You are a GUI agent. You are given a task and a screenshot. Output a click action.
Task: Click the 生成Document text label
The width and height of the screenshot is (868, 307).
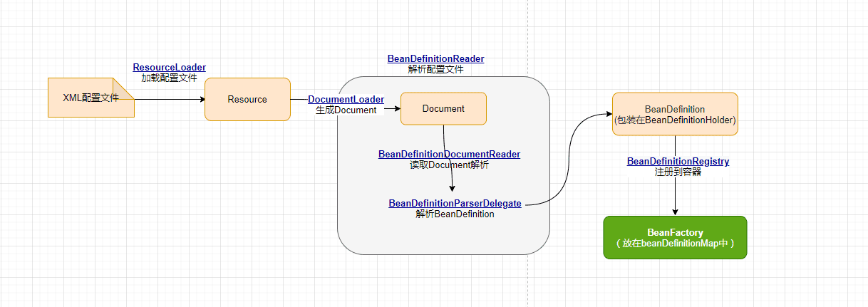click(x=346, y=110)
